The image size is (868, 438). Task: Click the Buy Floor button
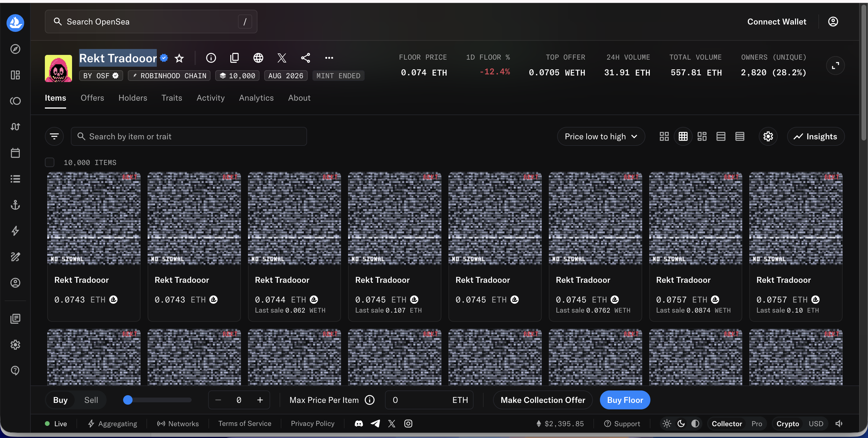coord(625,400)
